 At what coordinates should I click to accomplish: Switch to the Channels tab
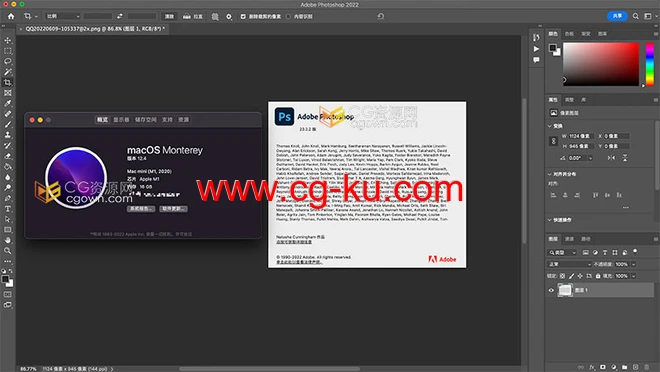[569, 239]
